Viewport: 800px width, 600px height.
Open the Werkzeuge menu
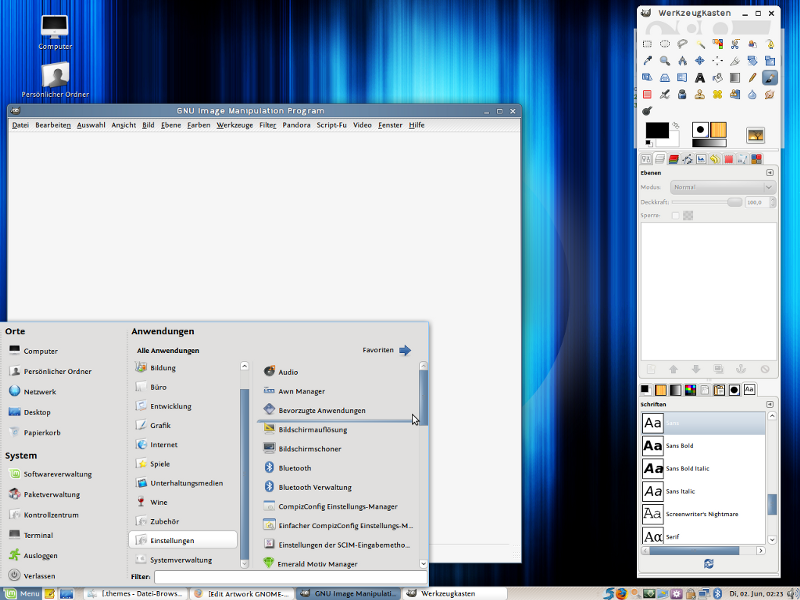(235, 125)
